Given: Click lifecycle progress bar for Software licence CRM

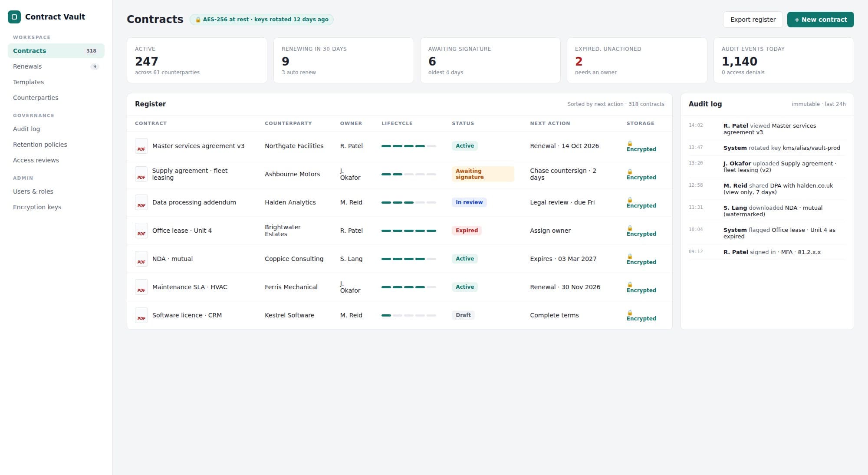Looking at the screenshot, I should coord(408,315).
